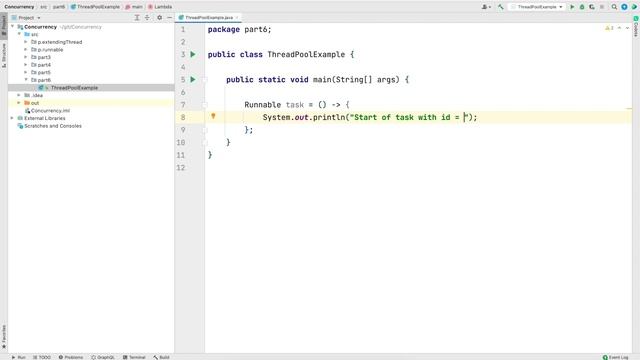Expand External Libraries node
The height and width of the screenshot is (360, 640).
tap(12, 118)
